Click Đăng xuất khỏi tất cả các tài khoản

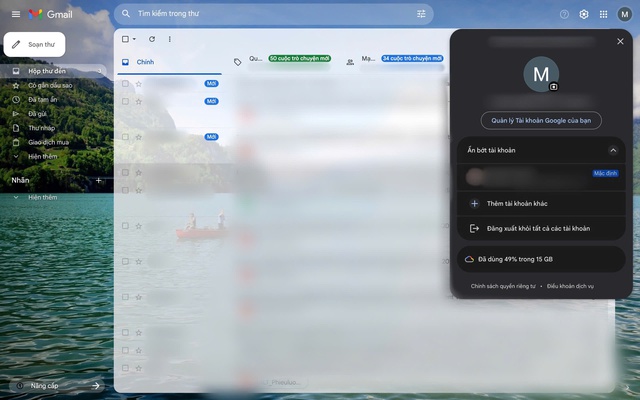541,228
